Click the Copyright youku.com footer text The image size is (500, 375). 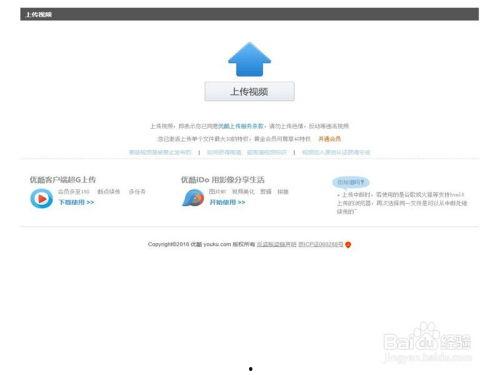201,244
